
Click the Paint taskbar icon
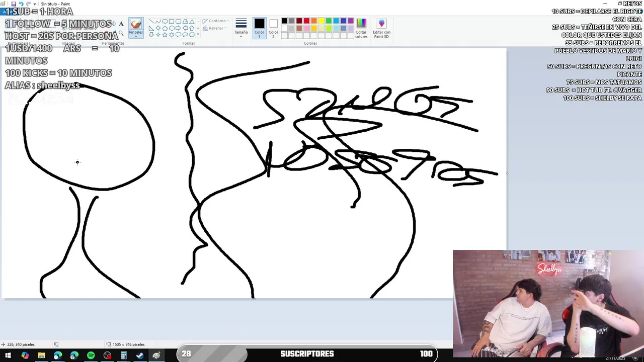[156, 355]
